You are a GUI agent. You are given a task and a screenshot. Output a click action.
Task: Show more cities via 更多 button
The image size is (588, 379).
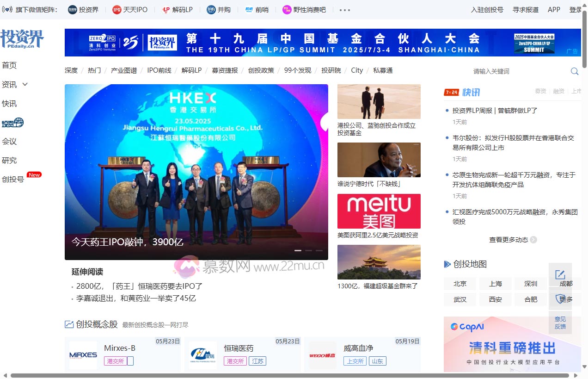(566, 299)
